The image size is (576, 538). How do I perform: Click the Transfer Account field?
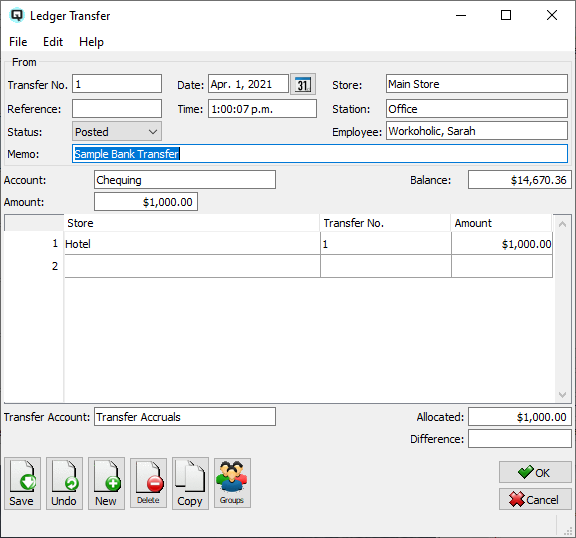185,417
